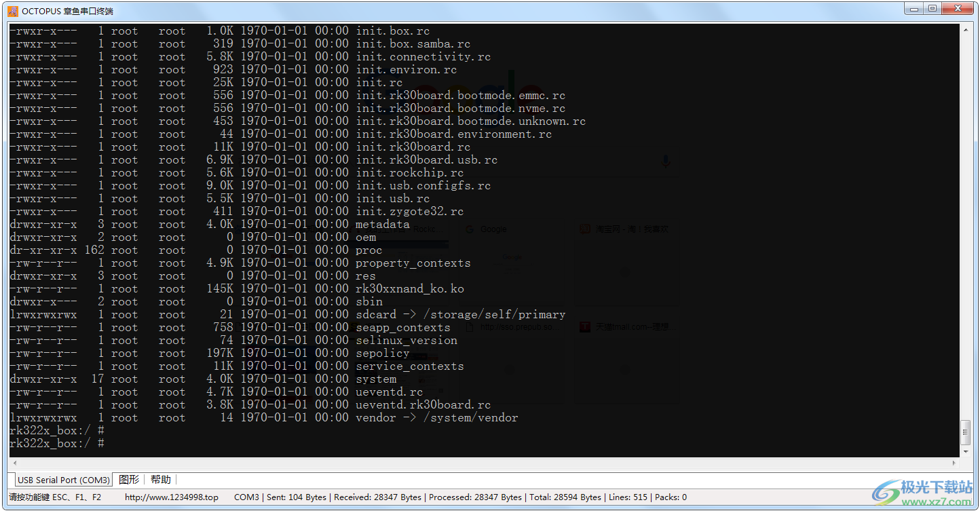
Task: Switch to the USB Serial Port (COM3) tab
Action: [64, 480]
